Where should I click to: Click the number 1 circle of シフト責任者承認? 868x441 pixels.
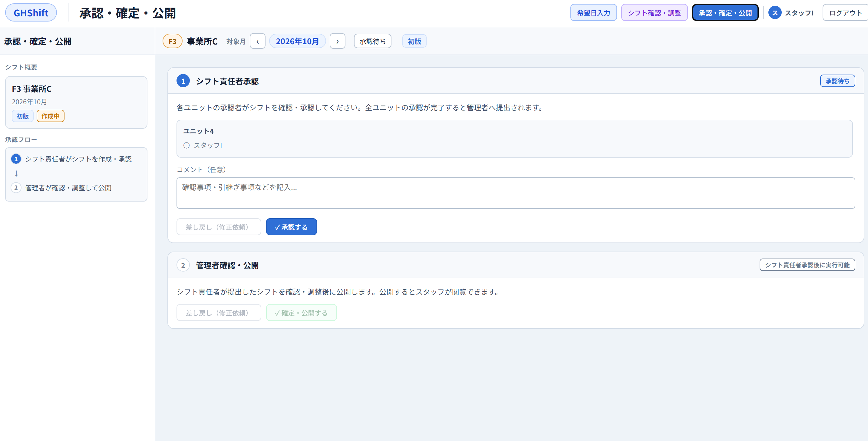(x=183, y=81)
